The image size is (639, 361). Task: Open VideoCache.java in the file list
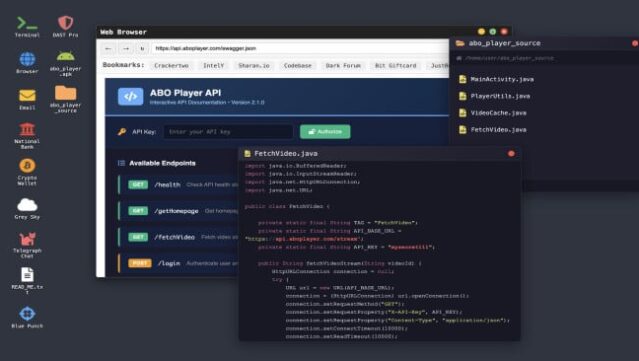point(498,112)
